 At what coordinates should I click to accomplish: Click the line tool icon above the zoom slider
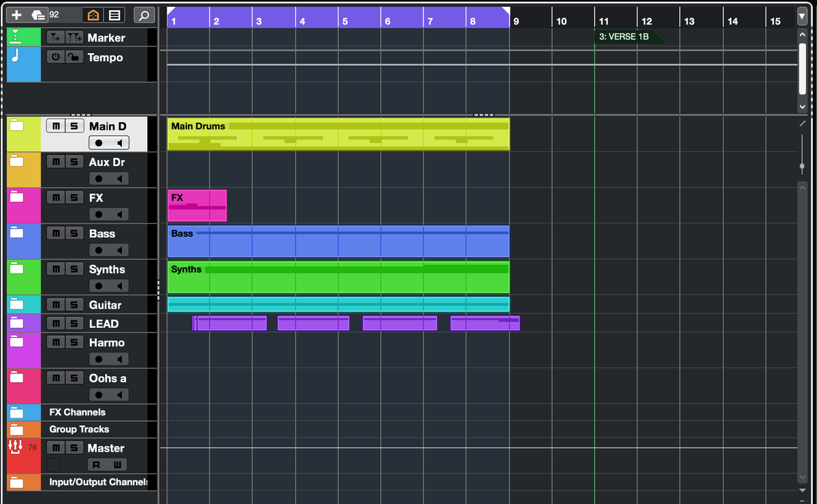click(x=802, y=123)
